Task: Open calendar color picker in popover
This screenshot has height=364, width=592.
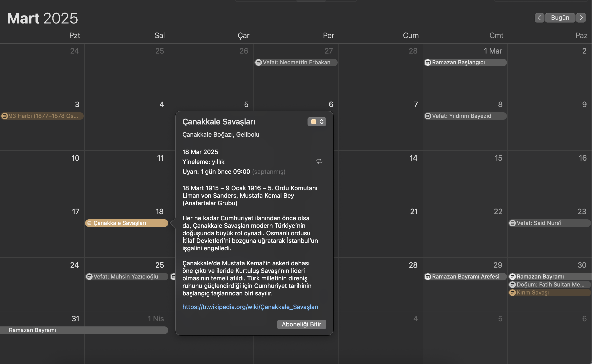Action: coord(317,122)
